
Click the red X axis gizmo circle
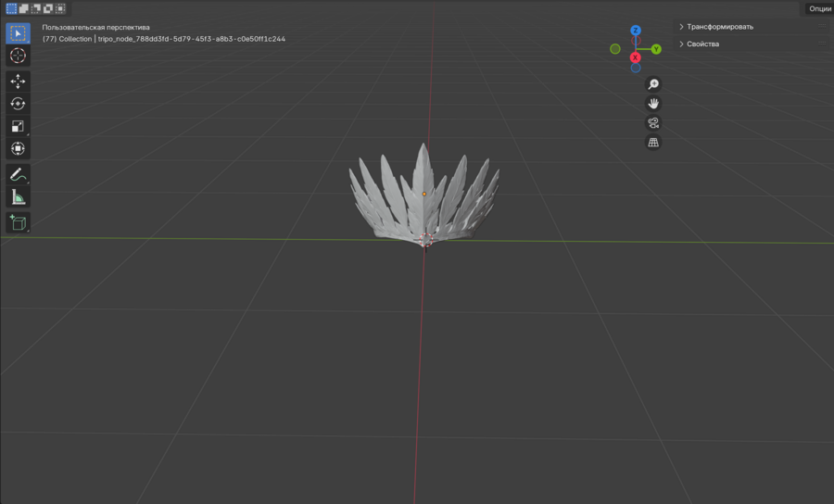636,57
